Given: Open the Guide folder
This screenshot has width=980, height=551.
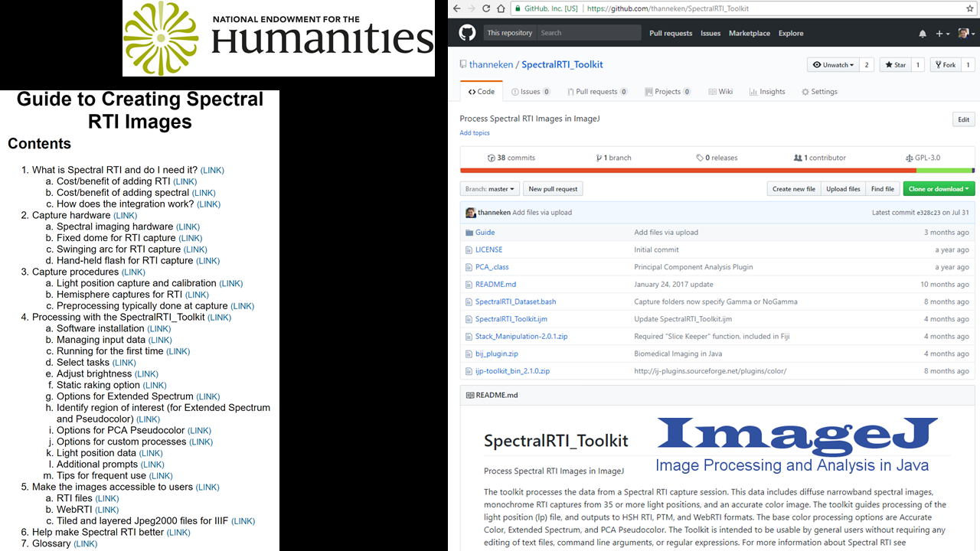Looking at the screenshot, I should click(x=485, y=233).
